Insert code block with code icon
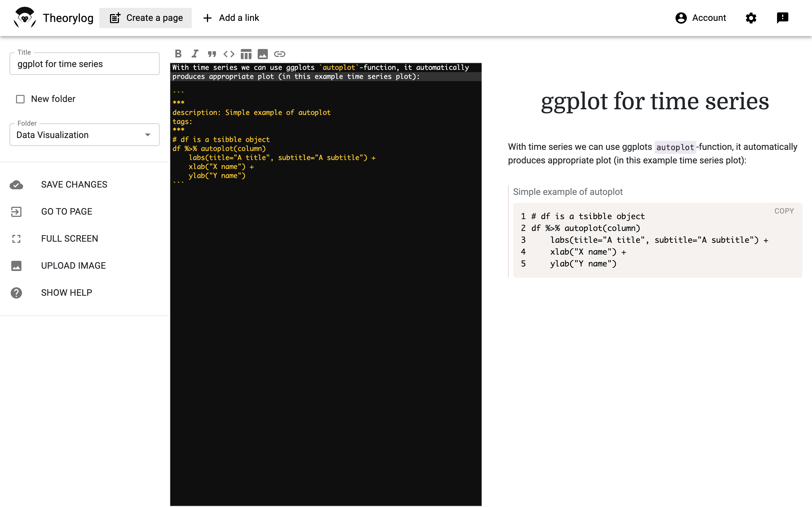This screenshot has height=507, width=812. tap(229, 54)
